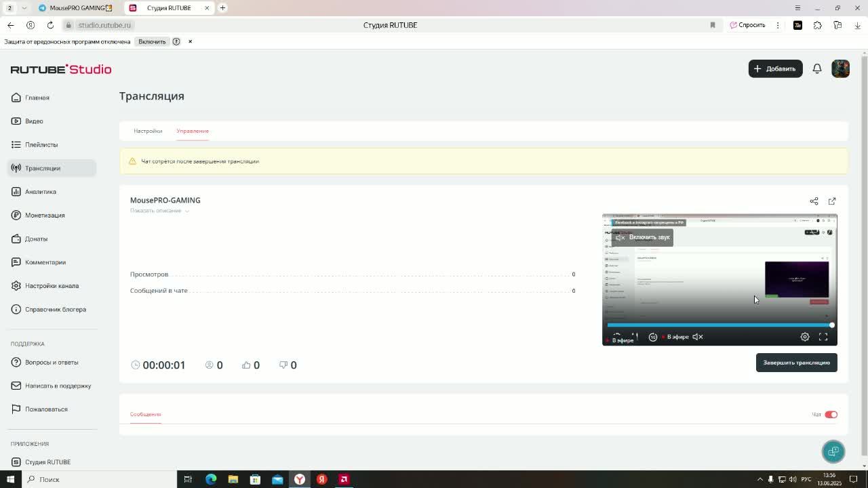Unmute the player volume icon

click(698, 337)
